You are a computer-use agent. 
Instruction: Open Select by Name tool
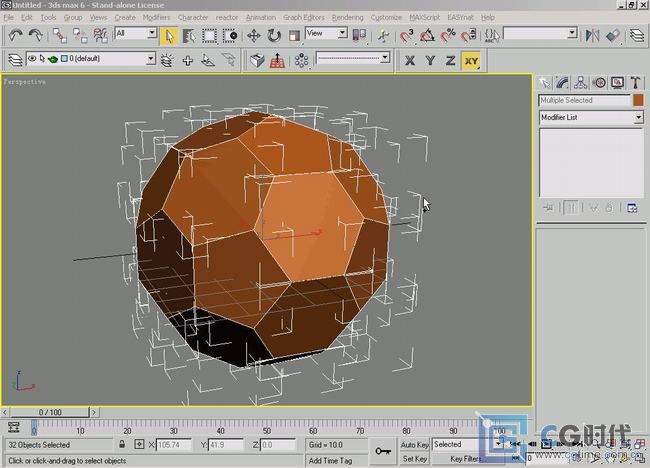(x=189, y=36)
